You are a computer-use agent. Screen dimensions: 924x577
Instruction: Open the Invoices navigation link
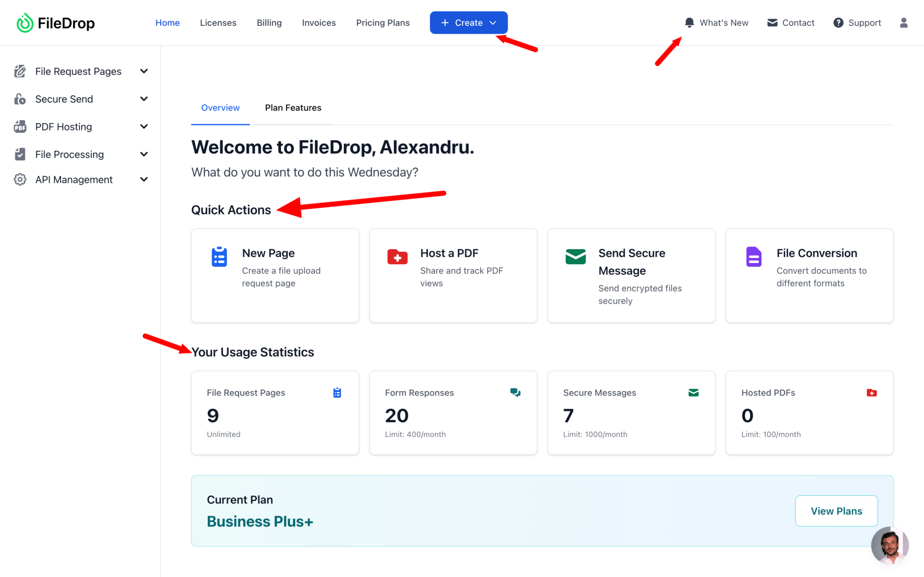tap(319, 23)
